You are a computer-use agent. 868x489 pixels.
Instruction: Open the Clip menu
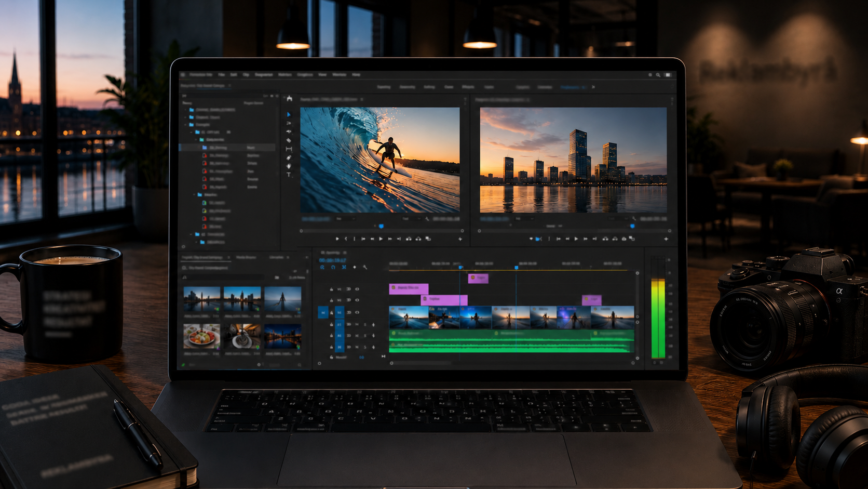click(246, 75)
